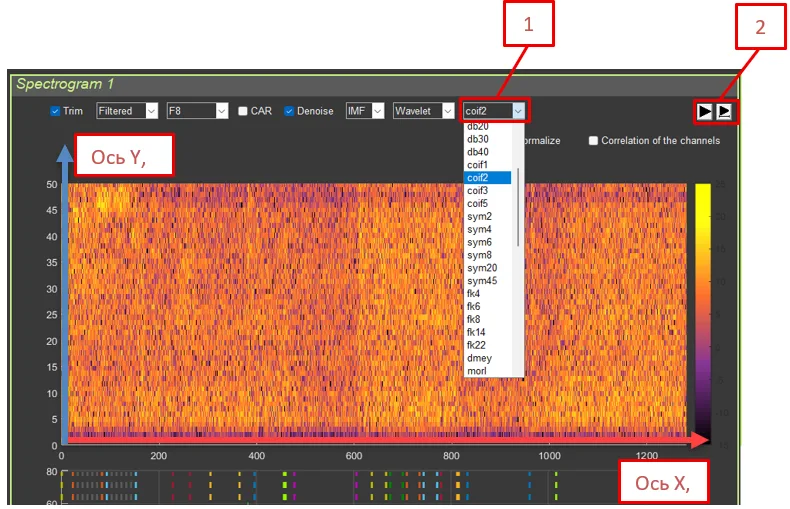Open the Wavelet method dropdown
790x509 pixels.
tap(423, 111)
